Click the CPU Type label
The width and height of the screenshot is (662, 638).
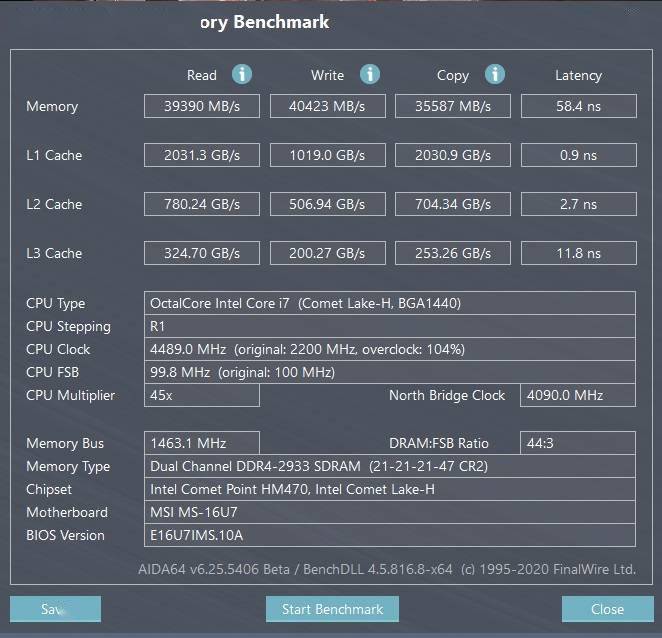point(56,304)
